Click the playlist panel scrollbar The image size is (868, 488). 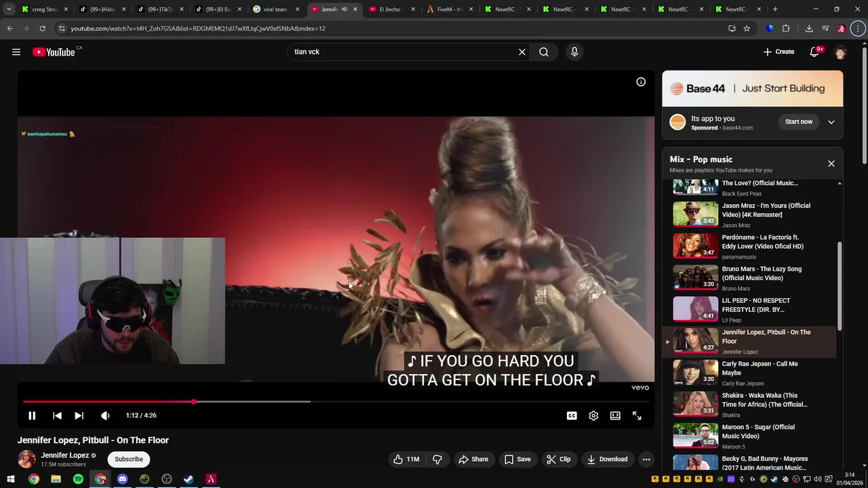[x=840, y=285]
